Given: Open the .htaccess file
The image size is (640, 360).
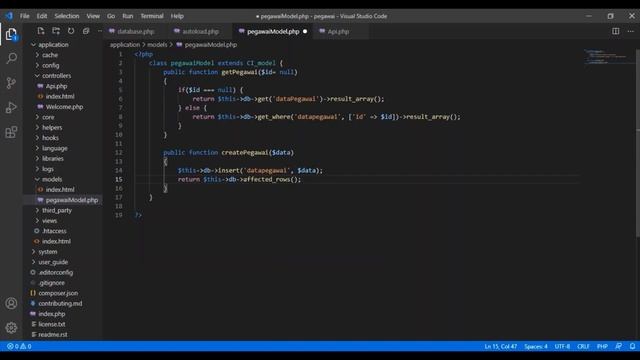Looking at the screenshot, I should coord(54,231).
